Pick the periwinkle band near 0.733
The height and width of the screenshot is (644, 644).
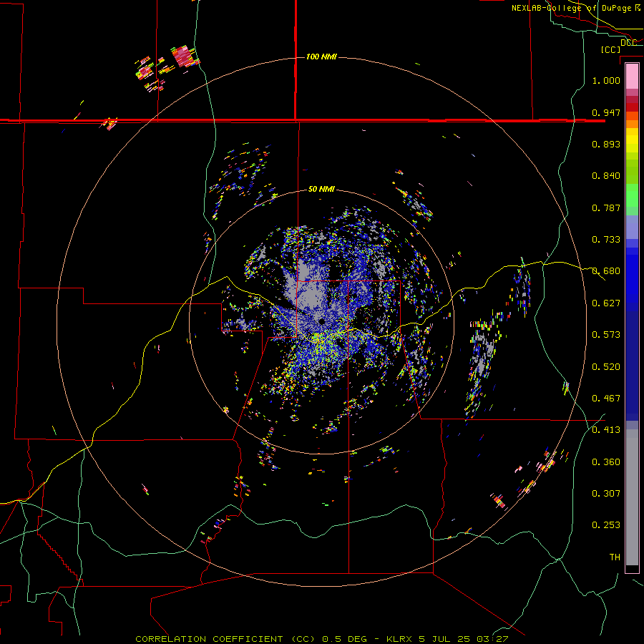coord(632,228)
